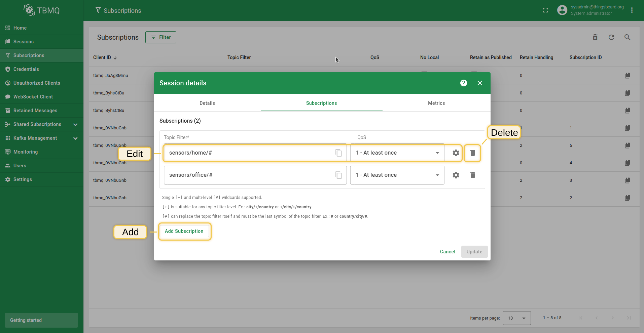Screen dimensions: 644x333
Task: Click the clear empty subscriptions trash icon
Action: coord(595,37)
